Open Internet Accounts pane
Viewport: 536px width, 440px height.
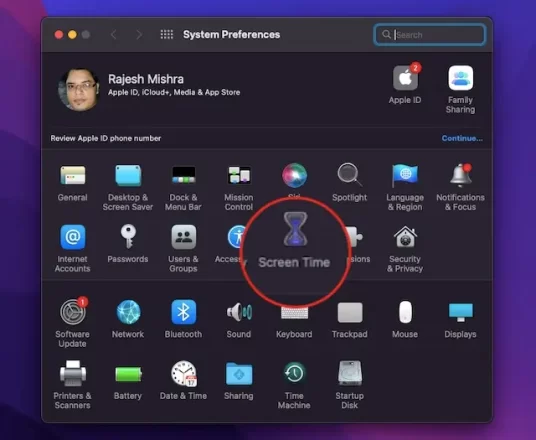coord(72,237)
